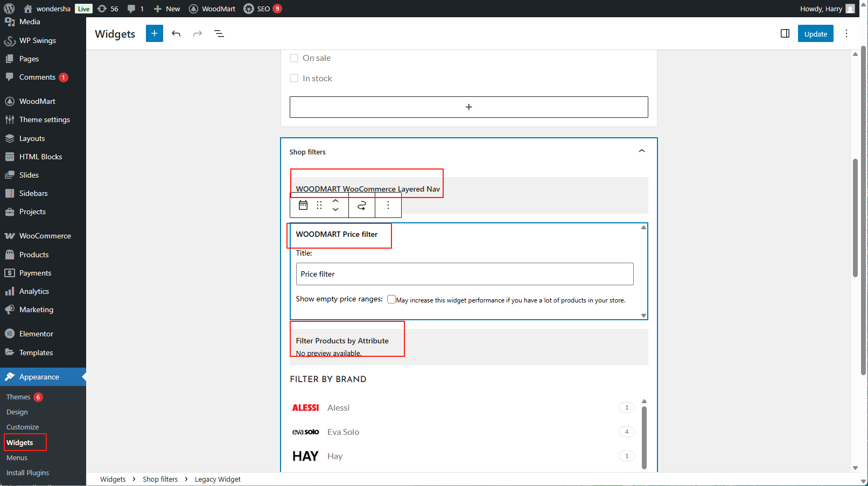Click the move to widget area icon
Image resolution: width=868 pixels, height=486 pixels.
coord(362,205)
